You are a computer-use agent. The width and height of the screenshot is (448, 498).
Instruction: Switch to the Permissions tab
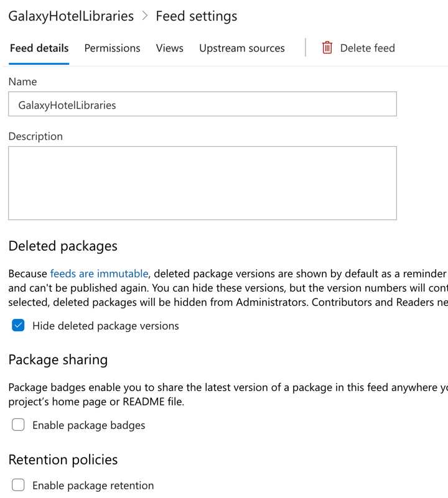112,48
